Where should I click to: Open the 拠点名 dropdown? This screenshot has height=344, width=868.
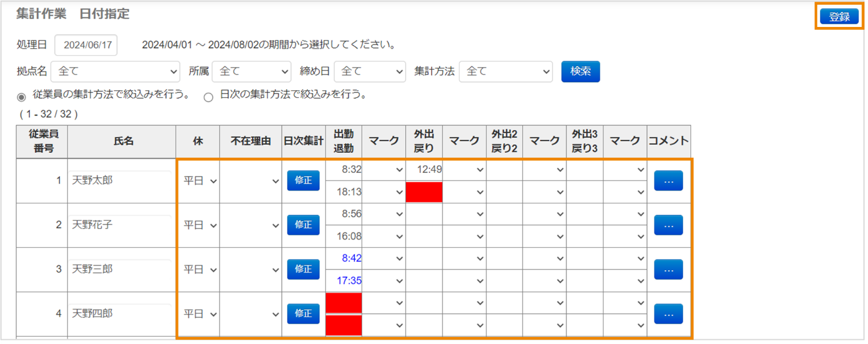pyautogui.click(x=115, y=71)
